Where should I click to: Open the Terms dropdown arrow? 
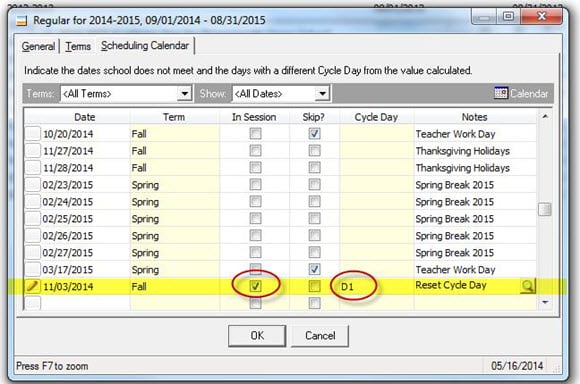coord(184,94)
